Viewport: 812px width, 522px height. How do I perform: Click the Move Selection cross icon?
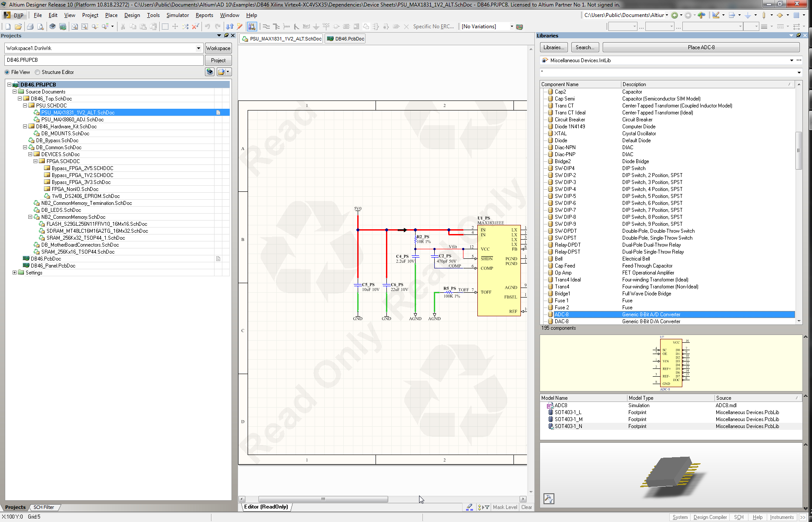point(175,27)
